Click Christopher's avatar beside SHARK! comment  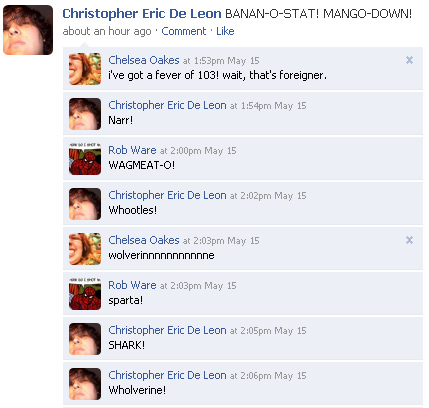(85, 339)
